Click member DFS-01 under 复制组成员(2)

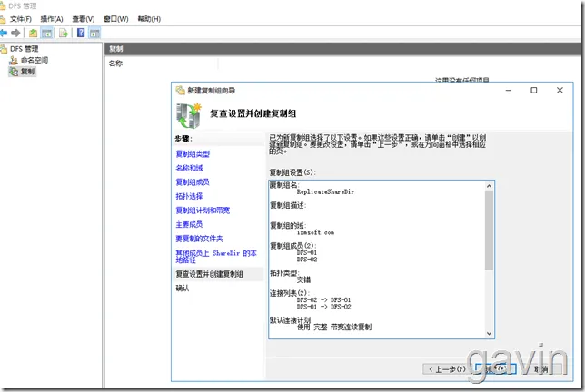coord(307,252)
